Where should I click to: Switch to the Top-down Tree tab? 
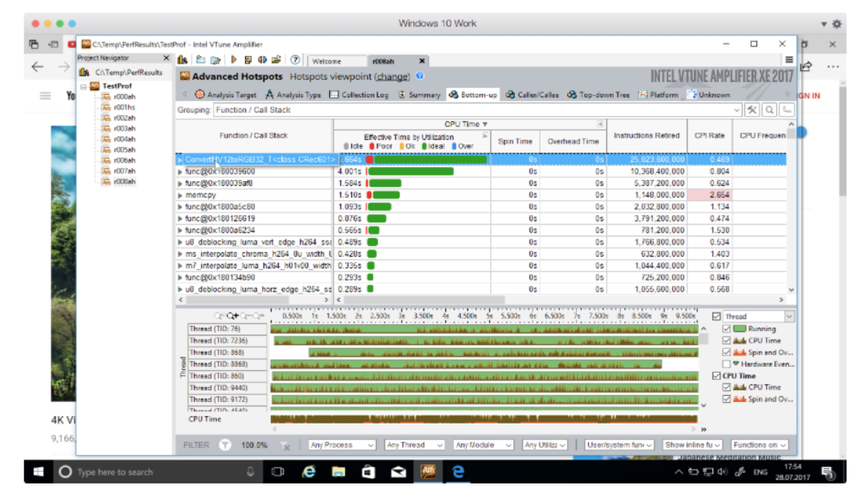(x=599, y=95)
